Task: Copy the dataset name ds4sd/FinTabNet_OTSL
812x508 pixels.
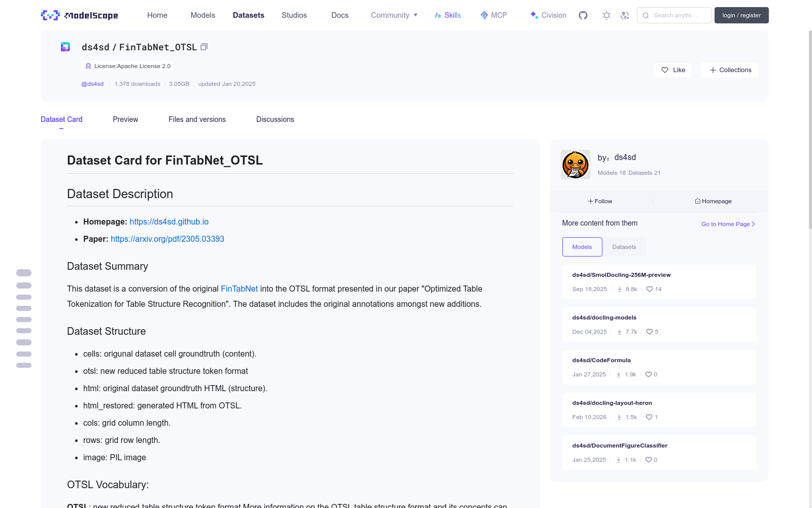Action: pos(204,47)
